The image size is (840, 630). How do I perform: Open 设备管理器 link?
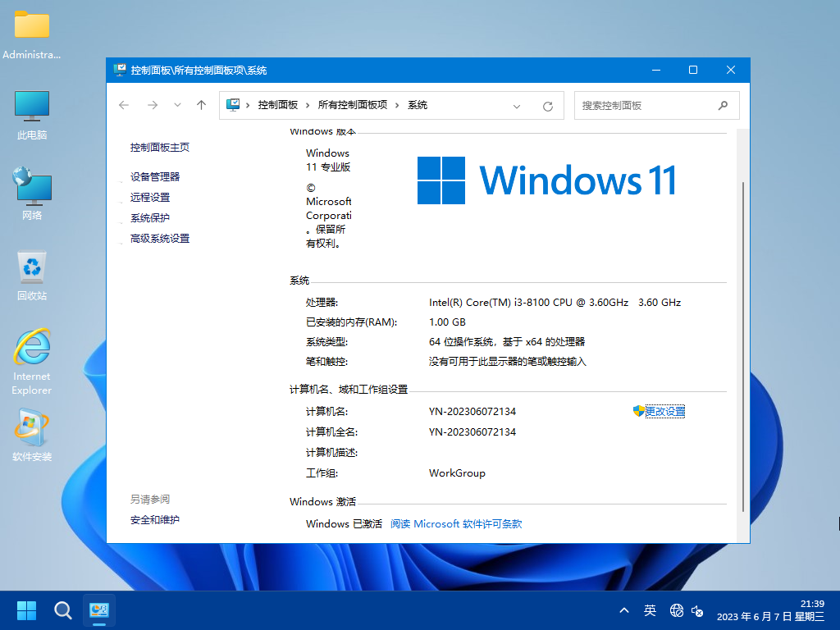[154, 176]
